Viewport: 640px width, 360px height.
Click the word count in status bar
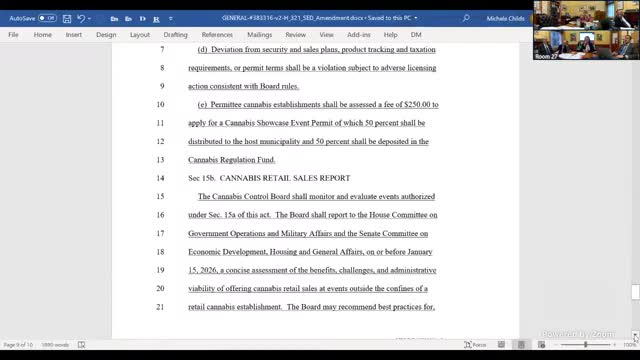[x=55, y=345]
